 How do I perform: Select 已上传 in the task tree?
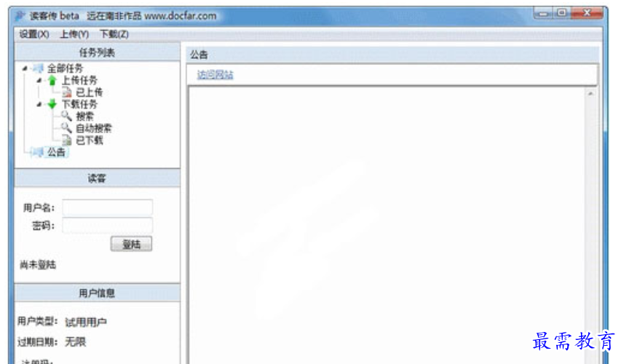(89, 92)
